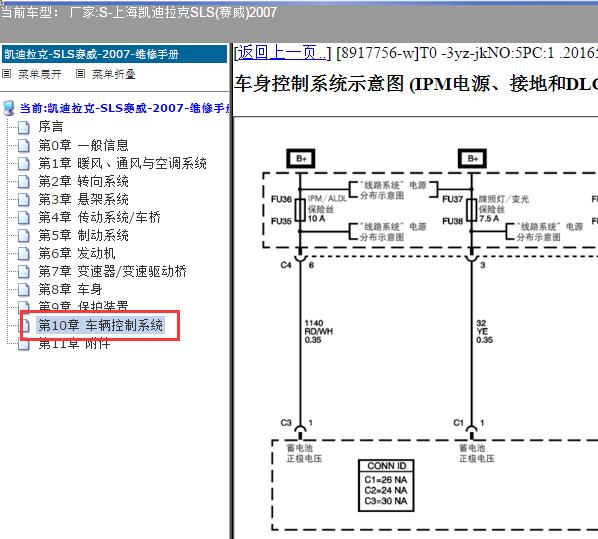Viewport: 598px width, 539px height.
Task: Expand the menu with 菜单展开
Action: click(40, 74)
